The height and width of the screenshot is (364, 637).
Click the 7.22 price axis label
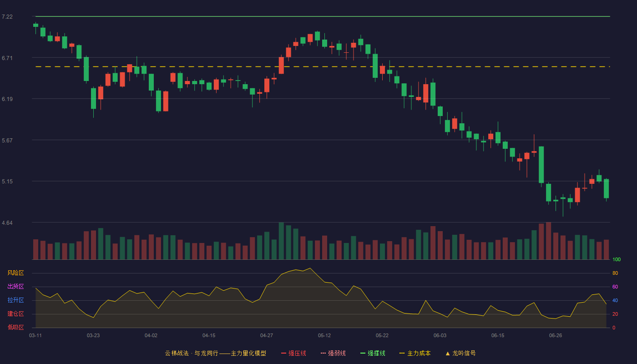tap(7, 17)
